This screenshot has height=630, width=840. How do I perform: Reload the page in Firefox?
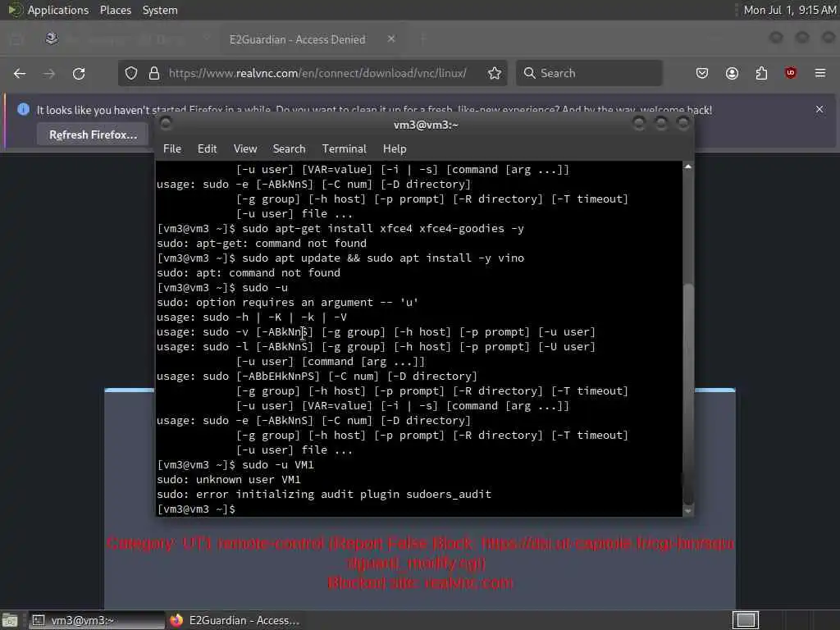point(79,73)
